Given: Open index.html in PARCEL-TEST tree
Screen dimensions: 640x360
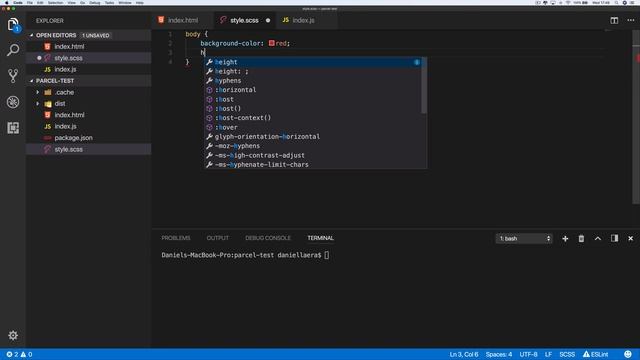Looking at the screenshot, I should tap(89, 115).
